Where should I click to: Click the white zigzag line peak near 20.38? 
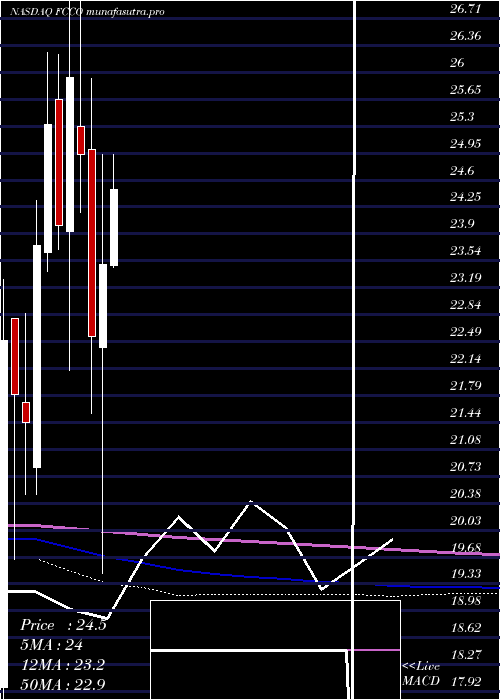(x=251, y=502)
